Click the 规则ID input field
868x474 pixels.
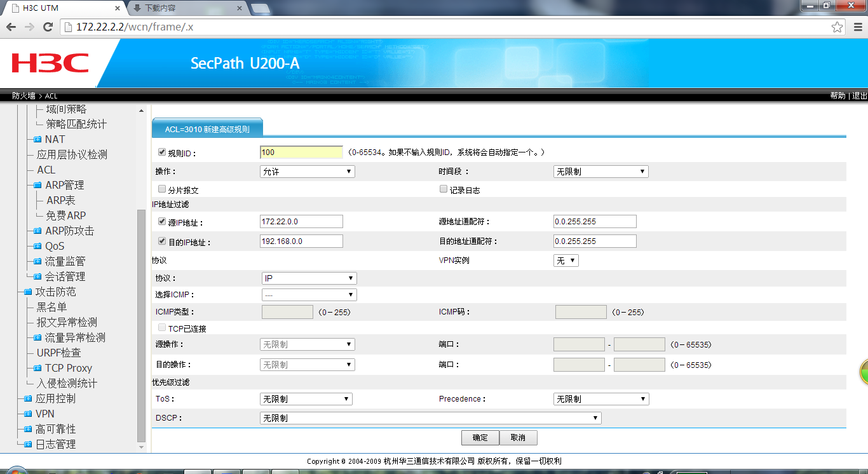tap(301, 152)
